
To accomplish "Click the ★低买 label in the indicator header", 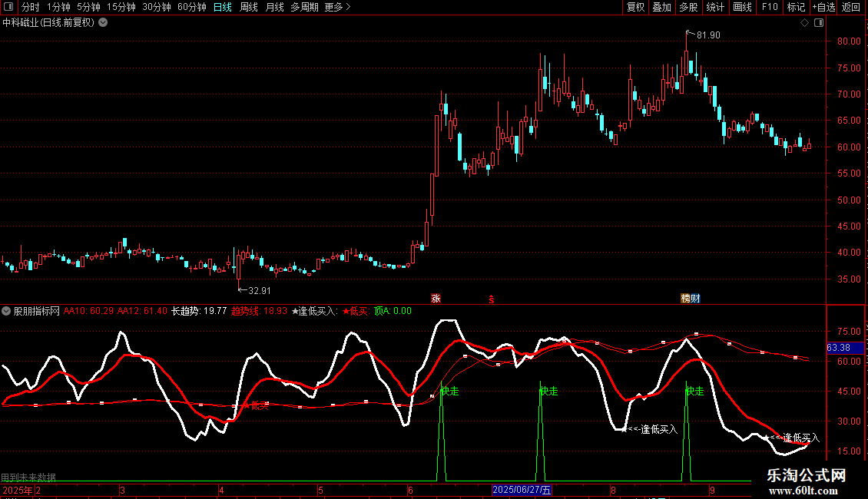I will pyautogui.click(x=356, y=311).
